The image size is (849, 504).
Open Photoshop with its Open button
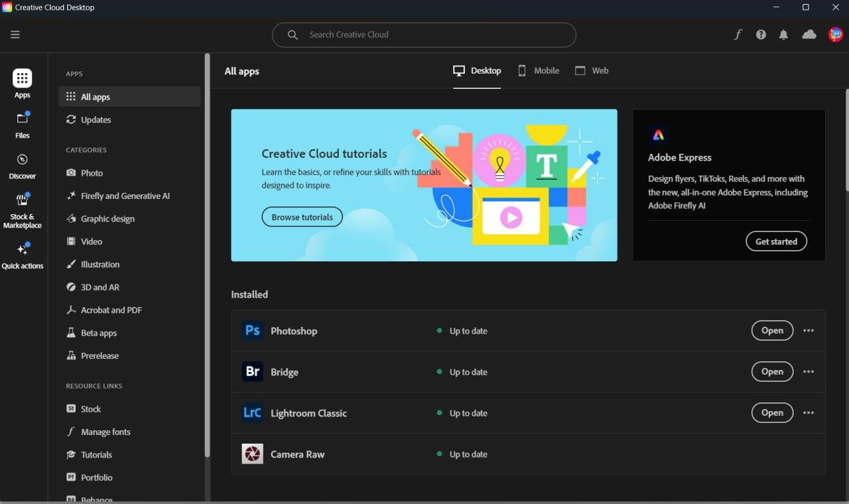point(772,330)
